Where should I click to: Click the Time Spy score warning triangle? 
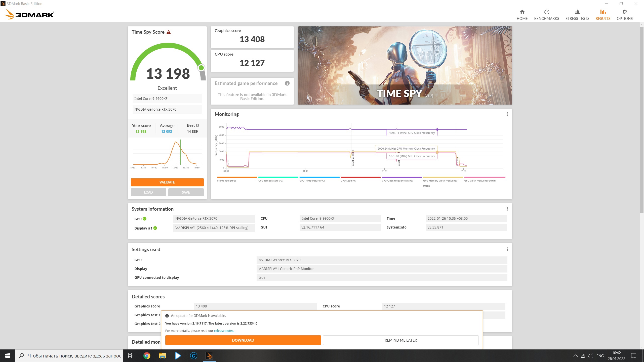[169, 32]
